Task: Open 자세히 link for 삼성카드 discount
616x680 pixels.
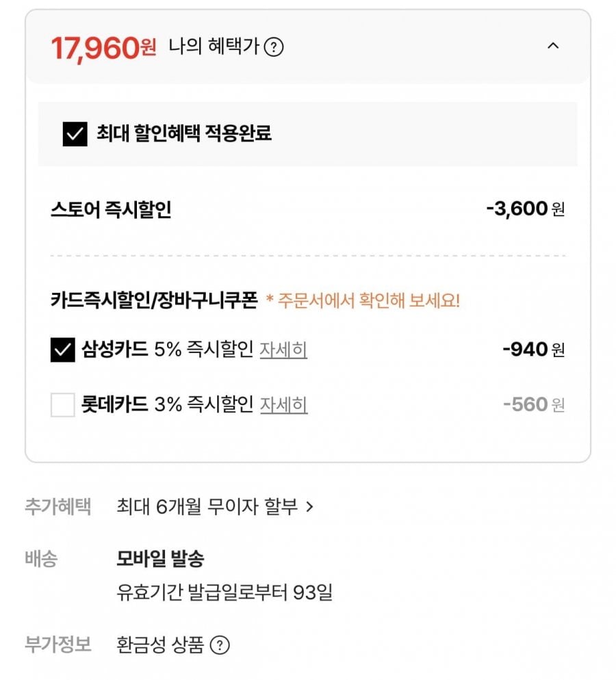Action: 283,350
